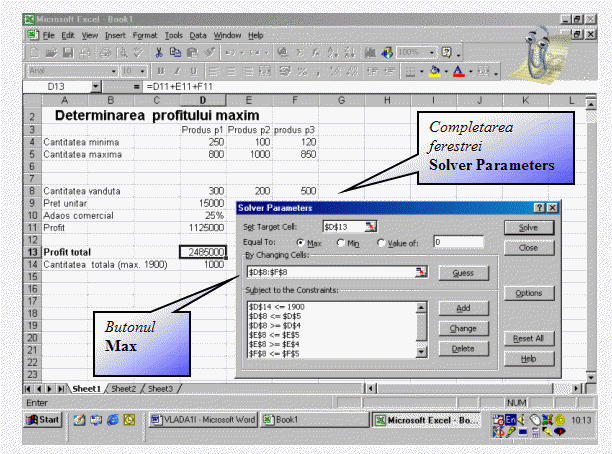612x454 pixels.
Task: Click the Cut scissors icon in toolbar
Action: click(x=160, y=51)
